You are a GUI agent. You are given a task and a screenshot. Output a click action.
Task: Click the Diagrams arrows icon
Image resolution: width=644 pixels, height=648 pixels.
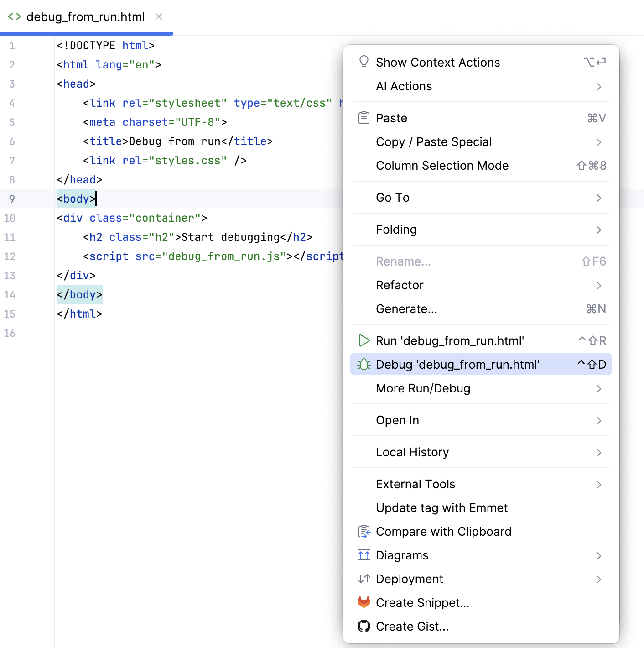tap(364, 555)
